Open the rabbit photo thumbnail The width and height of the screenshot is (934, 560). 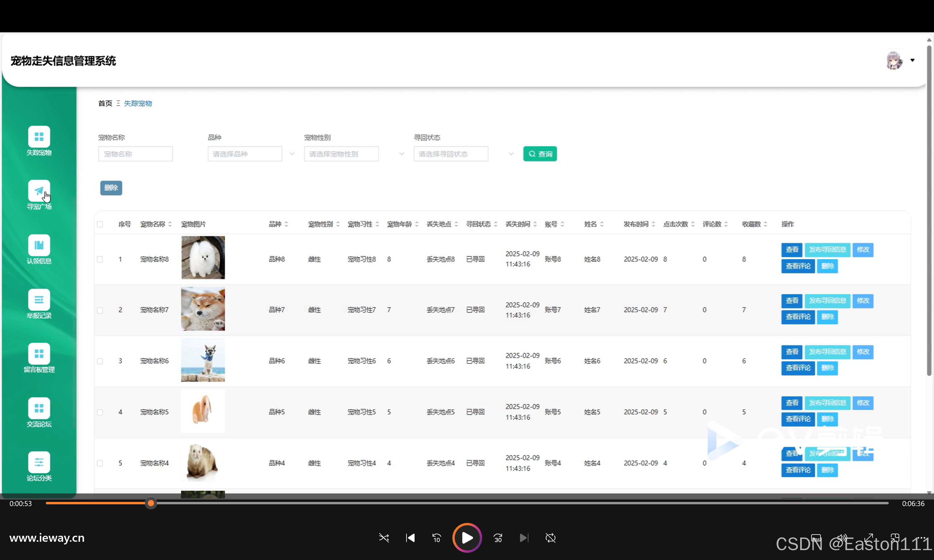pos(203,411)
